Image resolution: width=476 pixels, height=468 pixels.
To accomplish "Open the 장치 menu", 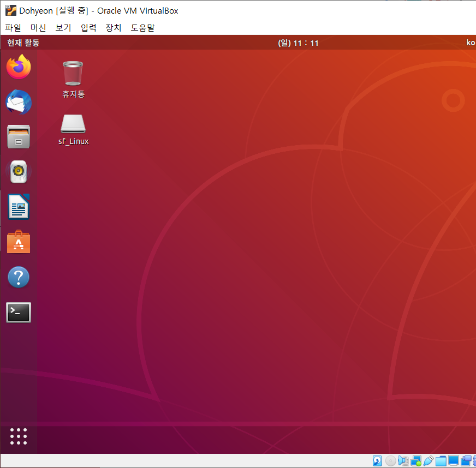I will coord(113,28).
